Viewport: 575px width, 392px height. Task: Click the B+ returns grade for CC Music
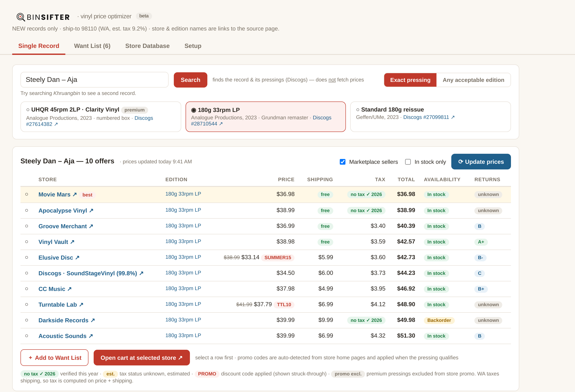481,289
